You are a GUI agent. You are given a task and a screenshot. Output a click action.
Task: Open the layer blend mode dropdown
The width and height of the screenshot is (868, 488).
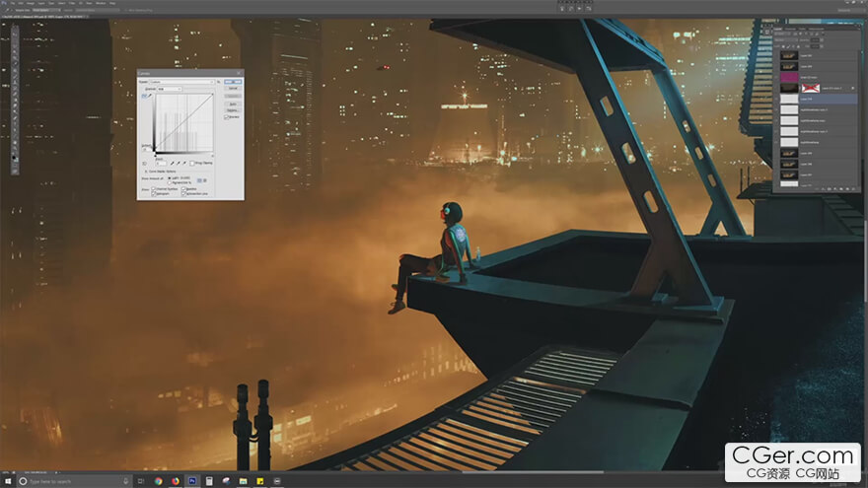coord(785,39)
